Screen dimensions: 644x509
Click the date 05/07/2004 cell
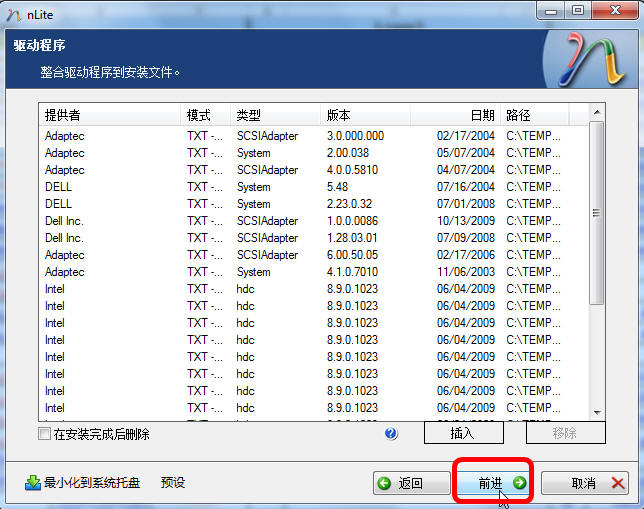tap(465, 153)
